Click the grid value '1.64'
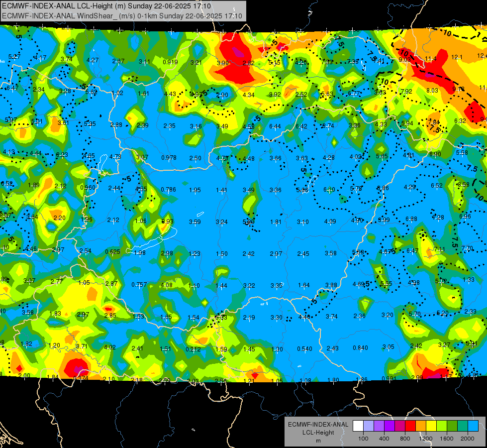Viewport: 487px width, 448px height. click(304, 285)
